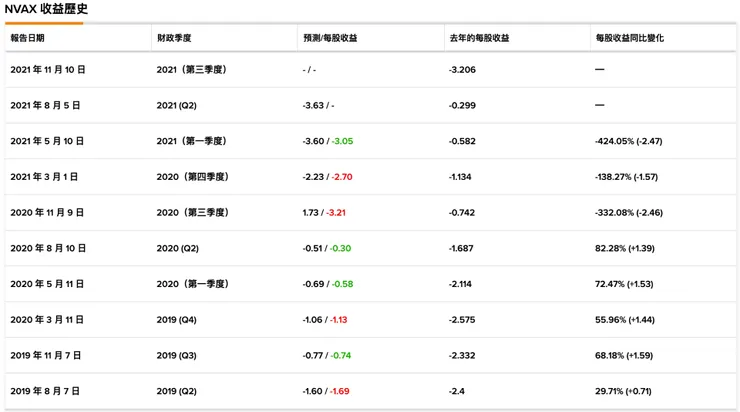Click the EPS value -1.06 / -1.13
This screenshot has width=740, height=412.
325,320
